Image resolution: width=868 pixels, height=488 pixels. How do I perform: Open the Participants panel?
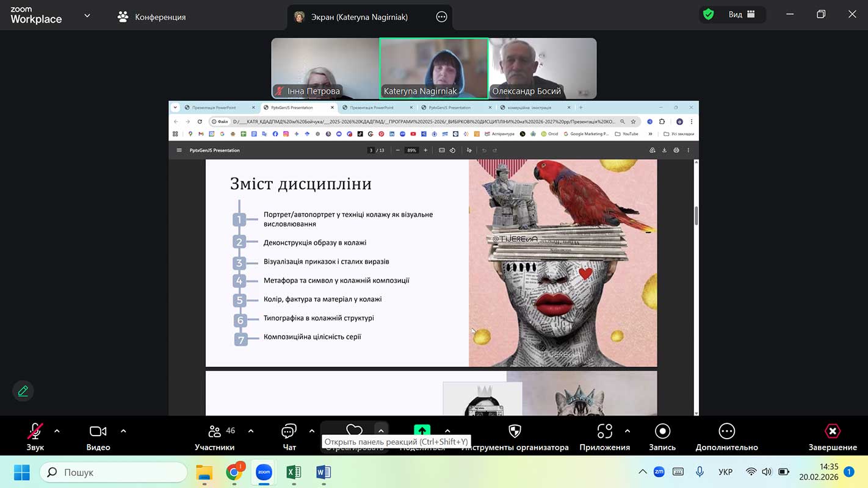214,436
